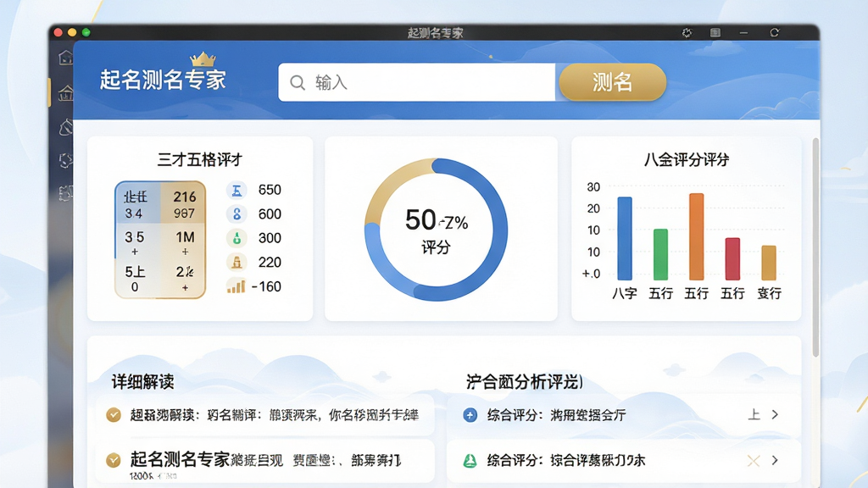868x488 pixels.
Task: Click the green flask icon beside value 300
Action: 236,238
